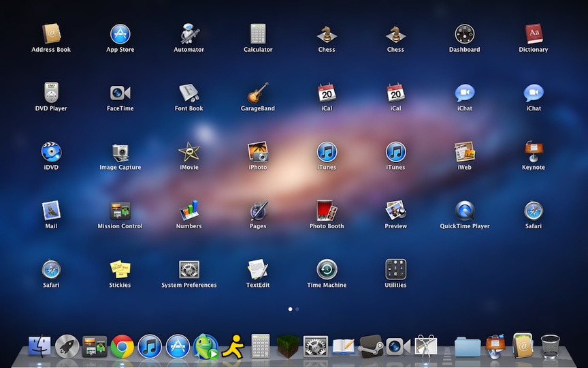
Task: Open the green fish game icon in Dock
Action: 206,346
